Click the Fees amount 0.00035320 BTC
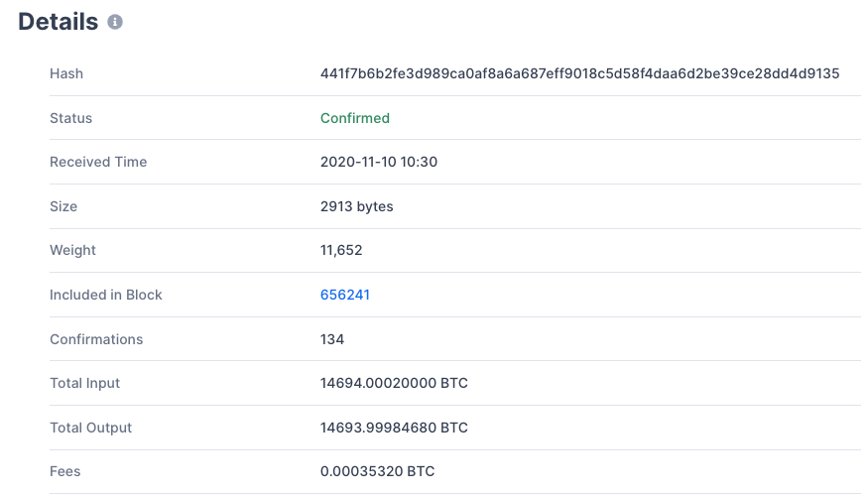 point(377,471)
